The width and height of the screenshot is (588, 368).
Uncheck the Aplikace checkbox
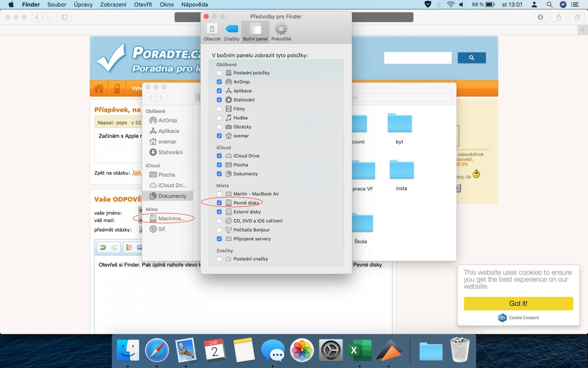[x=219, y=91]
